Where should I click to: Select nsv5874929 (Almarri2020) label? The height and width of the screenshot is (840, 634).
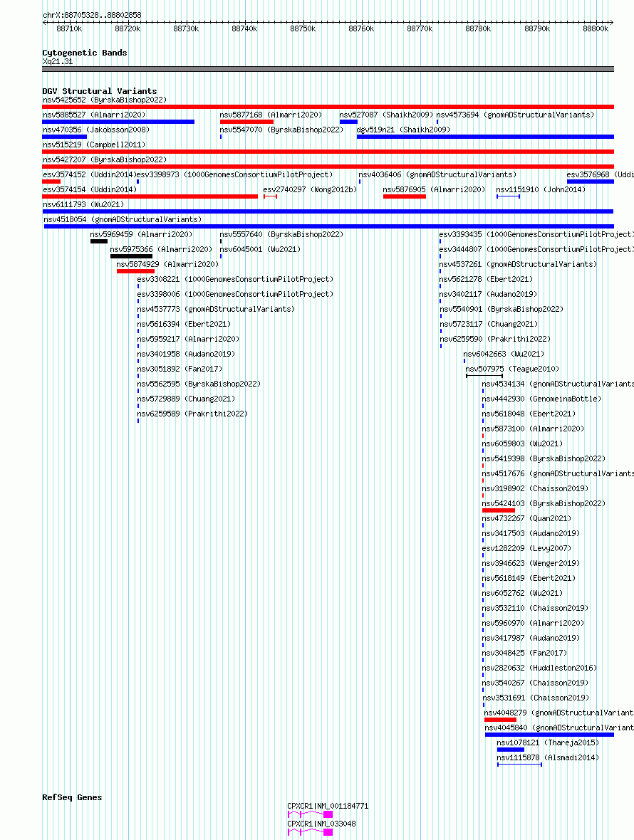click(167, 265)
